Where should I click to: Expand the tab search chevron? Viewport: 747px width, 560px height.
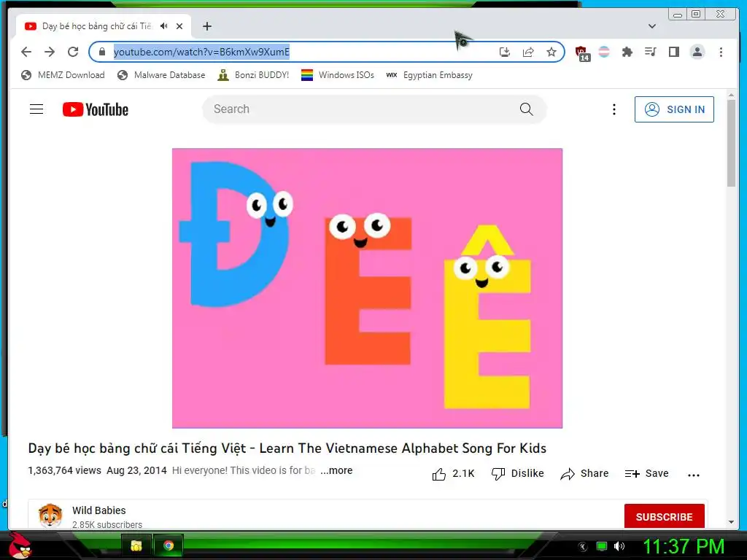[652, 26]
